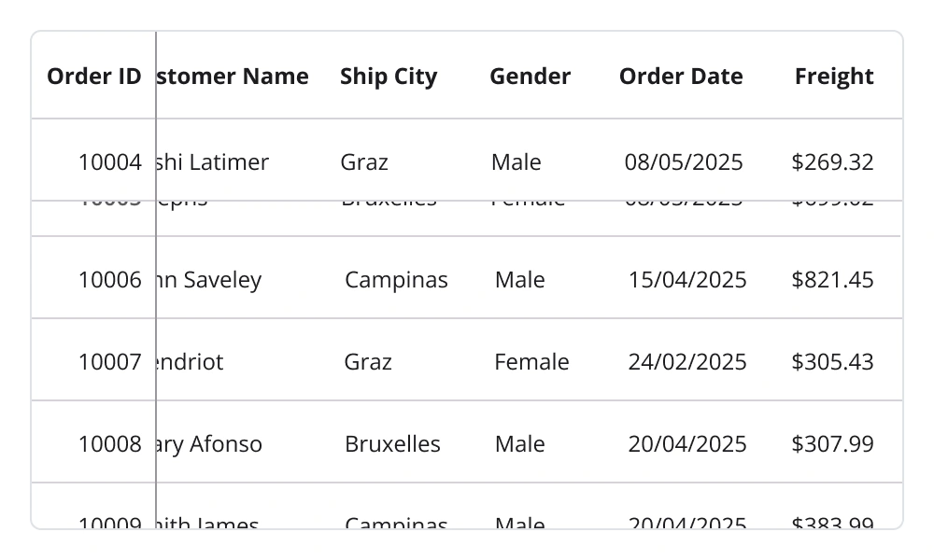Screen dimensions: 934x560
Task: Click the 08/05/2025 order date cell
Action: pos(684,162)
